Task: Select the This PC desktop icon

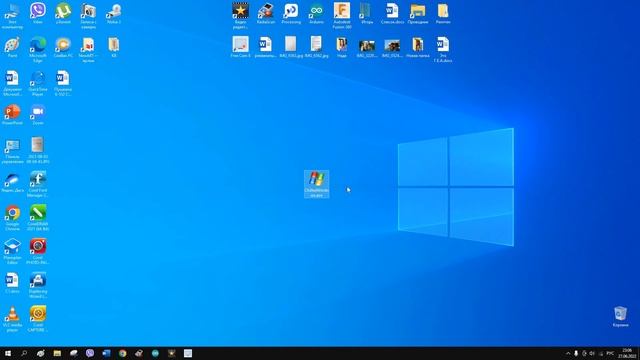Action: tap(12, 16)
